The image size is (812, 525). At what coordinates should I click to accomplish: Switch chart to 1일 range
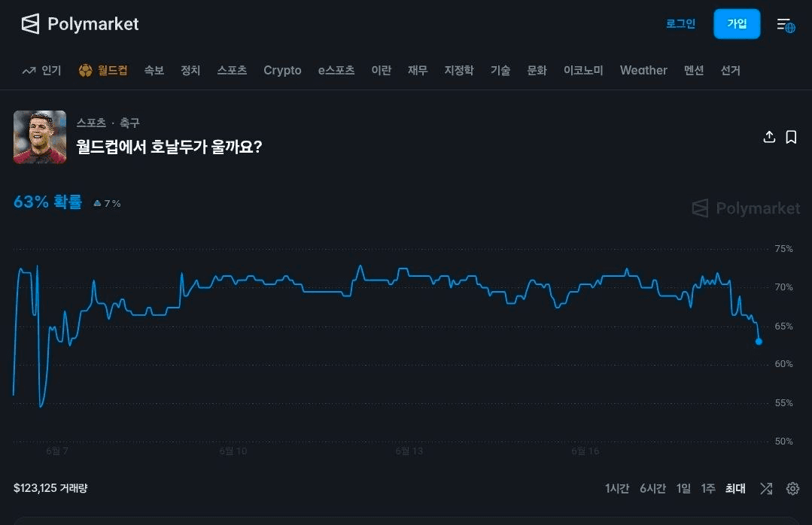(x=683, y=488)
